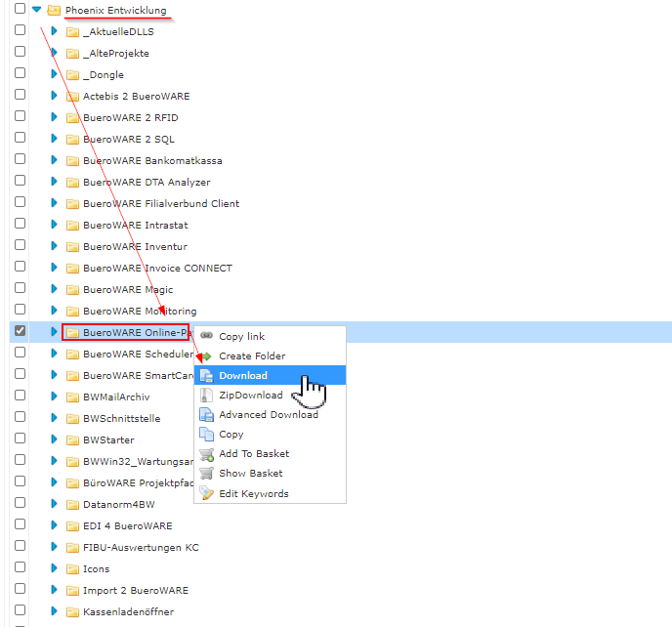The width and height of the screenshot is (672, 627).
Task: Check the FIBU-Auswertungen KC checkbox
Action: pos(20,546)
